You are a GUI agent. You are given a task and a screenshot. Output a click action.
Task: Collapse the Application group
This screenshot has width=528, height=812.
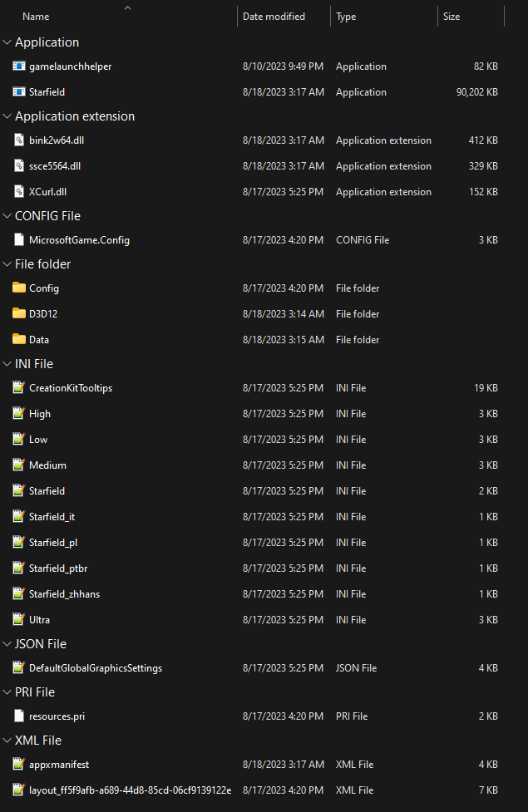7,42
